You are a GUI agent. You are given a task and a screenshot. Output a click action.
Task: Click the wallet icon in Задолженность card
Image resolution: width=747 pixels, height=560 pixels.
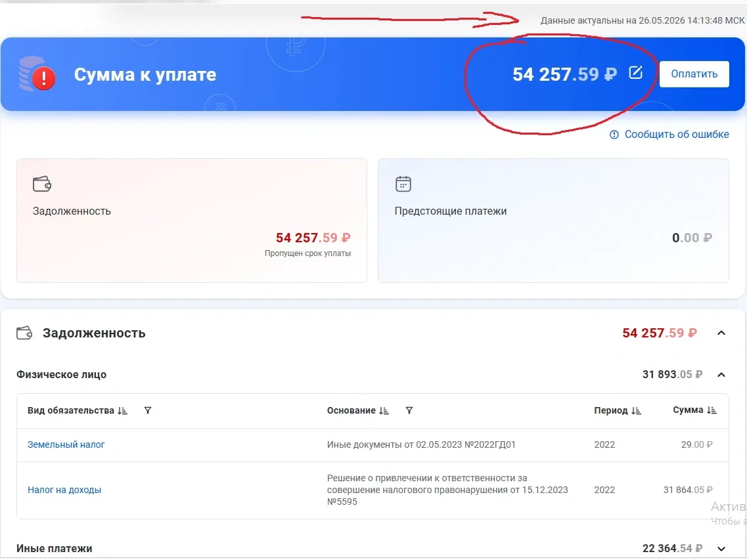click(x=42, y=184)
